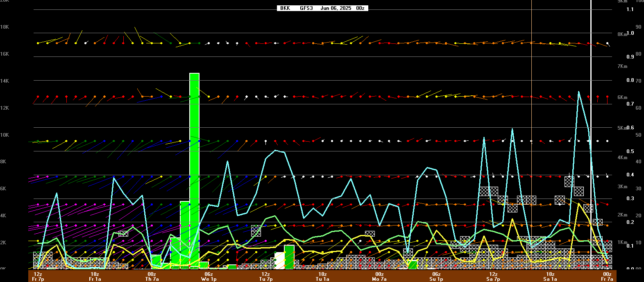Image resolution: width=644 pixels, height=282 pixels.
Task: Click the 12K altitude axis label
Action: pos(5,108)
